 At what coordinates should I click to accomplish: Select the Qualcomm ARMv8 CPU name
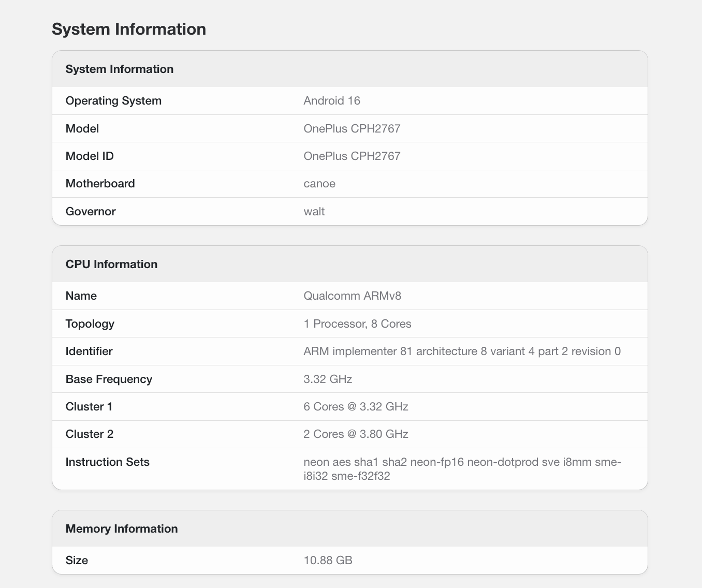pyautogui.click(x=353, y=296)
